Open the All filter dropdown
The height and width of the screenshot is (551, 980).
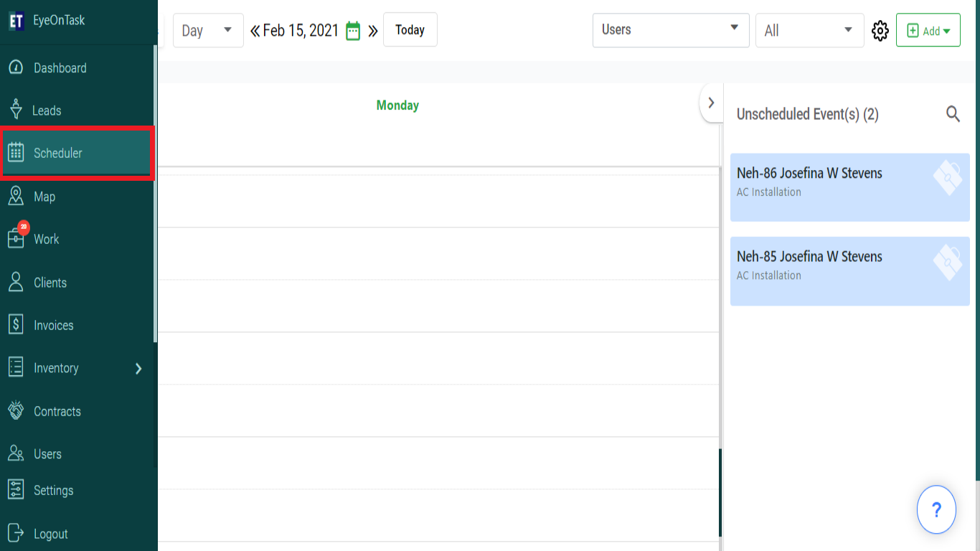809,30
